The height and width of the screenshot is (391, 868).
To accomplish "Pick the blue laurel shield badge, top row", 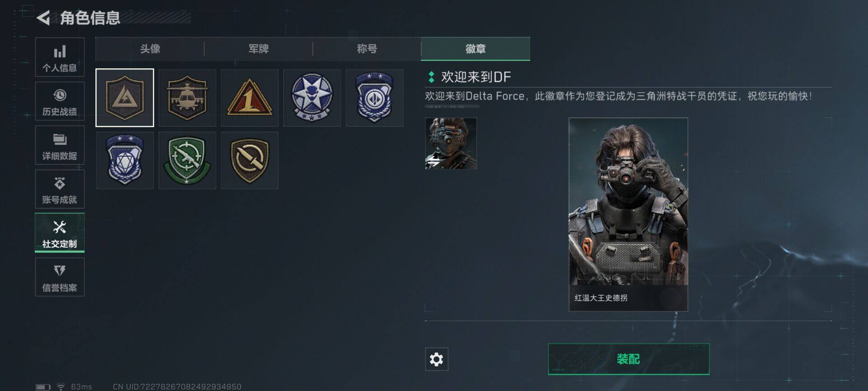I will pyautogui.click(x=374, y=98).
